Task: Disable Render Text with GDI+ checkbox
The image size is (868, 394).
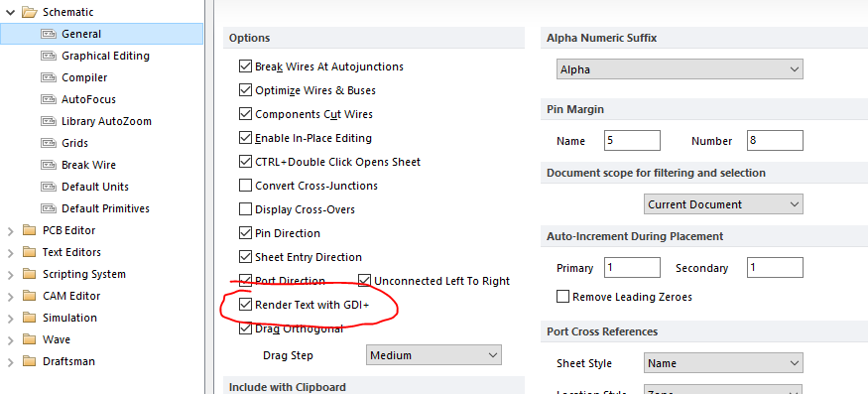Action: tap(245, 305)
